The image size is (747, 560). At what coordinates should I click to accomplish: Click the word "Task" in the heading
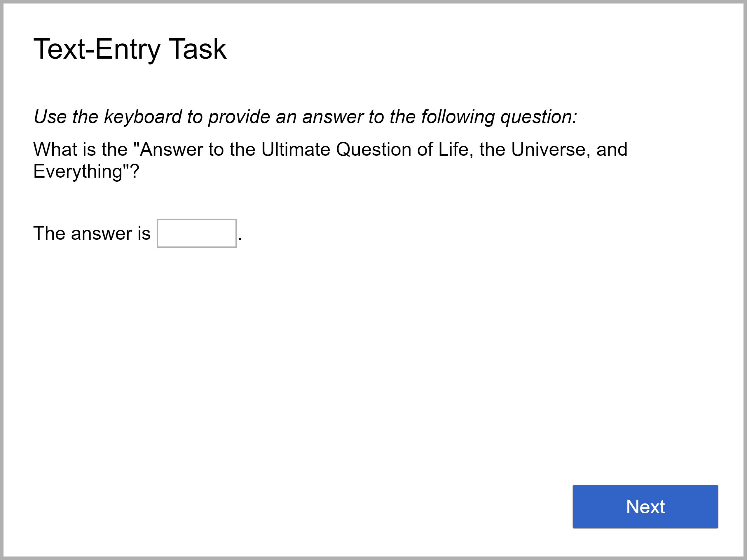(198, 49)
